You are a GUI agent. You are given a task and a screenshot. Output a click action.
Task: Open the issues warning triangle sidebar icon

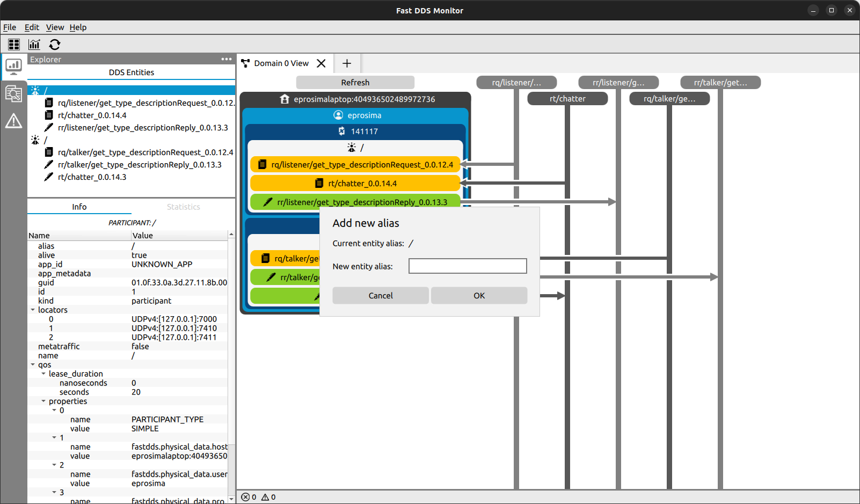pyautogui.click(x=13, y=121)
